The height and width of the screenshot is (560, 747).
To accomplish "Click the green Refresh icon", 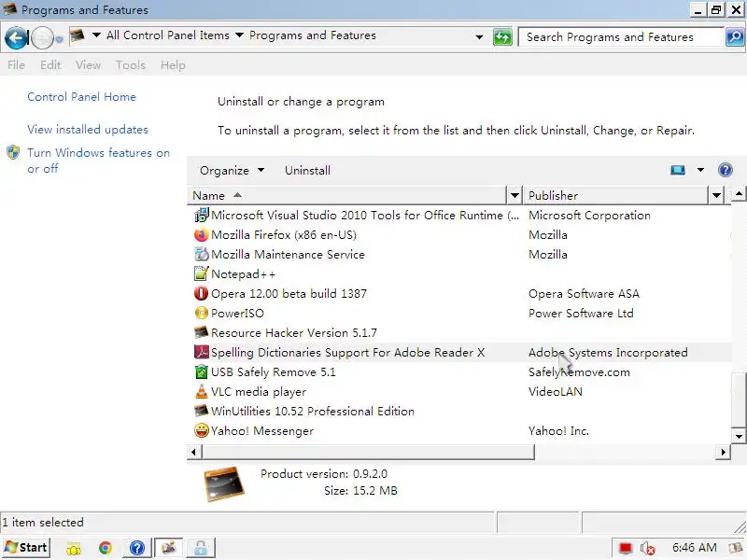I will coord(502,37).
